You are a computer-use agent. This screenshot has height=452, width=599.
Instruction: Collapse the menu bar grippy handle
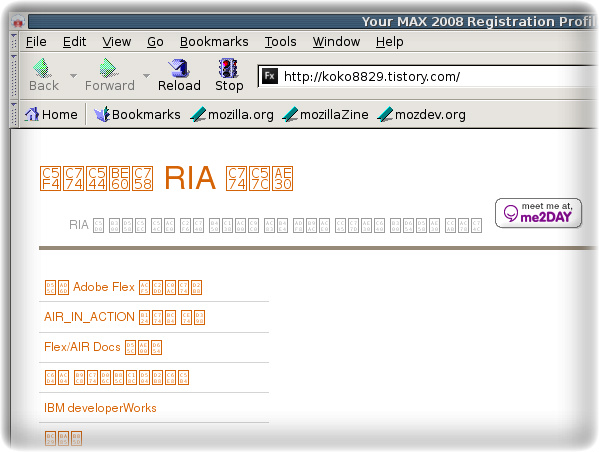(x=14, y=41)
